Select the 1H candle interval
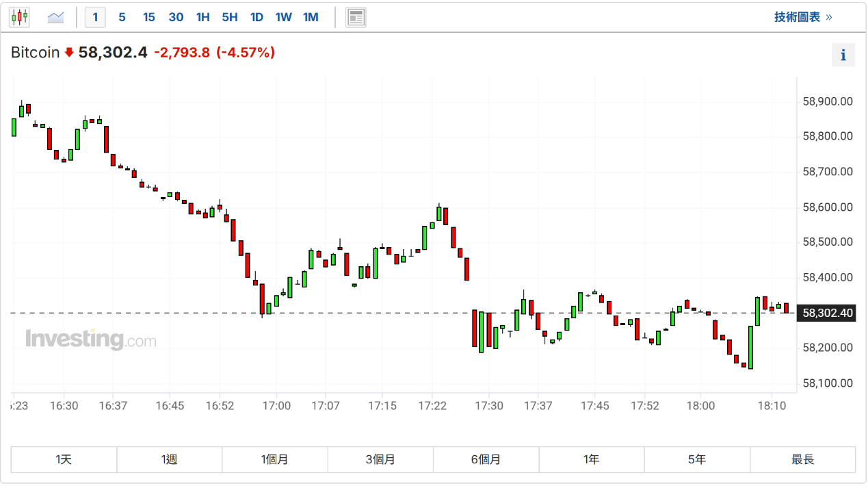 202,17
